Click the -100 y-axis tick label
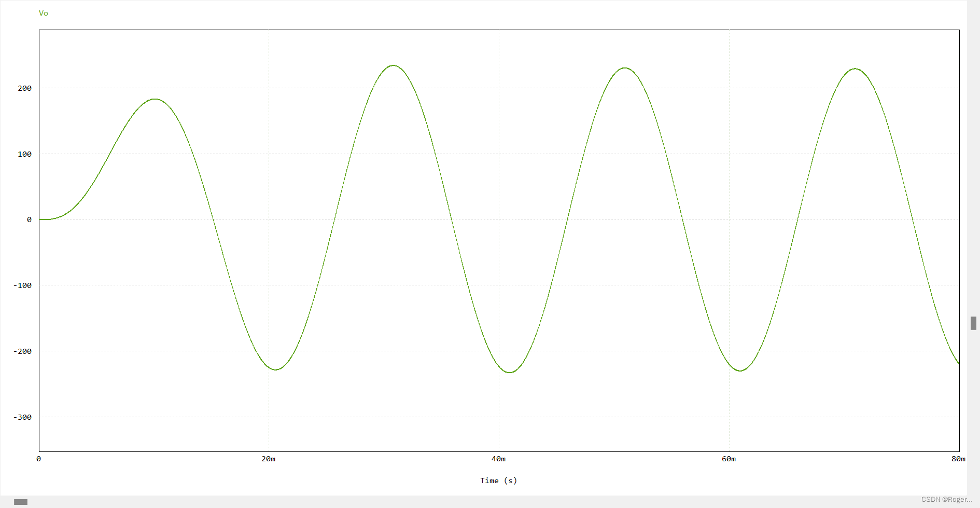The width and height of the screenshot is (980, 508). click(x=23, y=285)
